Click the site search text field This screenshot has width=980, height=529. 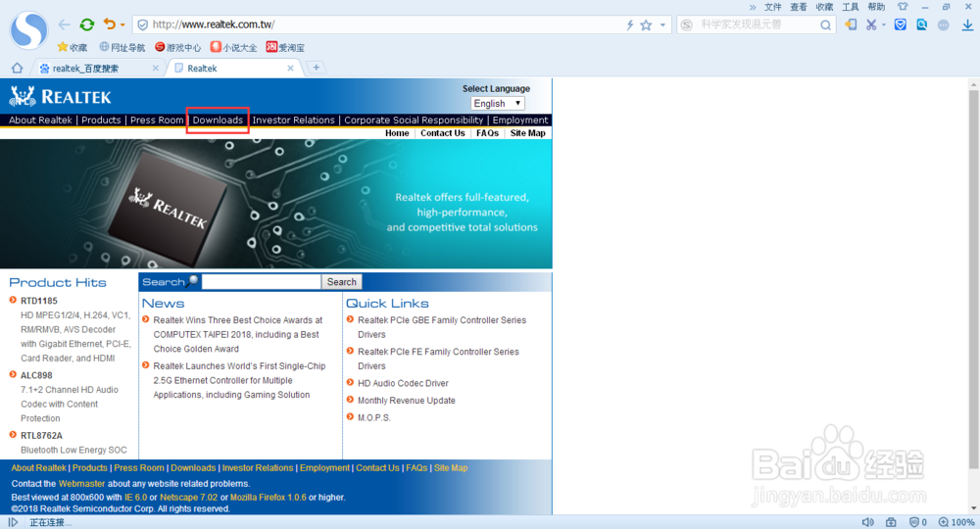pyautogui.click(x=262, y=282)
